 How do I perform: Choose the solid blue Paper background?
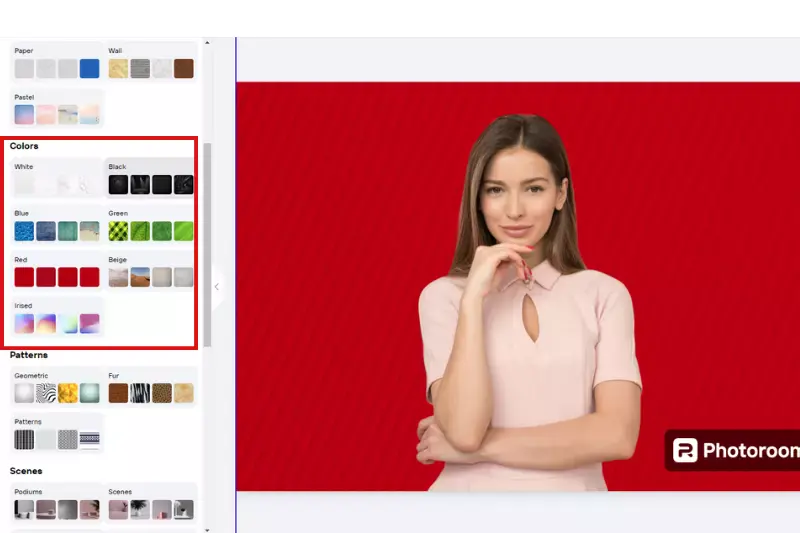pyautogui.click(x=90, y=69)
